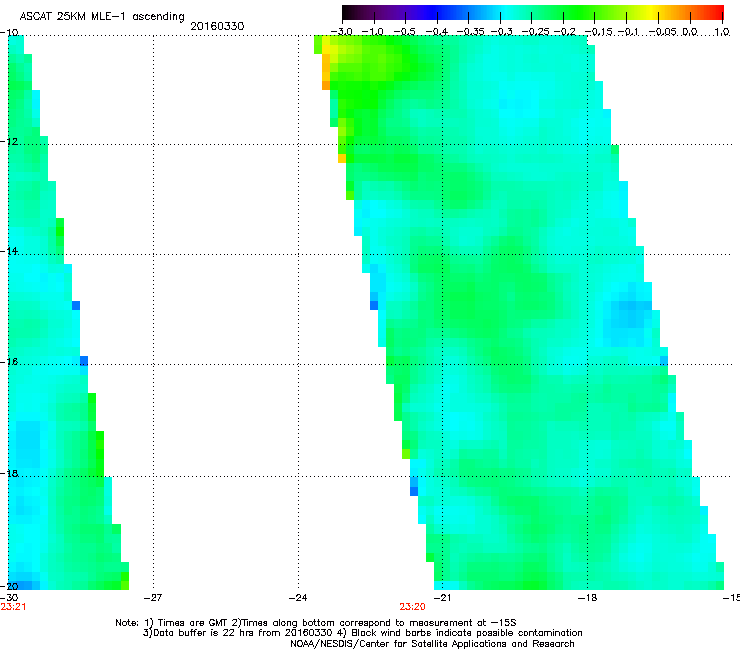Click the -0.35 color scale label

coord(470,32)
